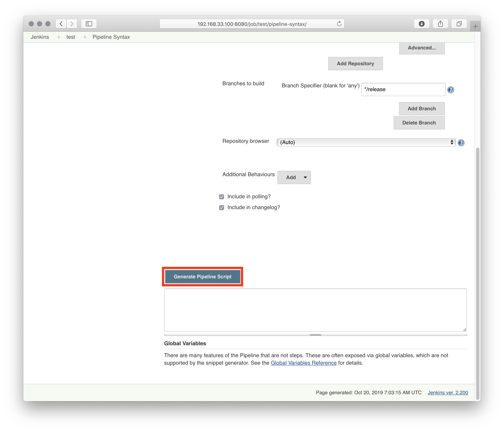Grab the textarea resize handle bar

315,335
